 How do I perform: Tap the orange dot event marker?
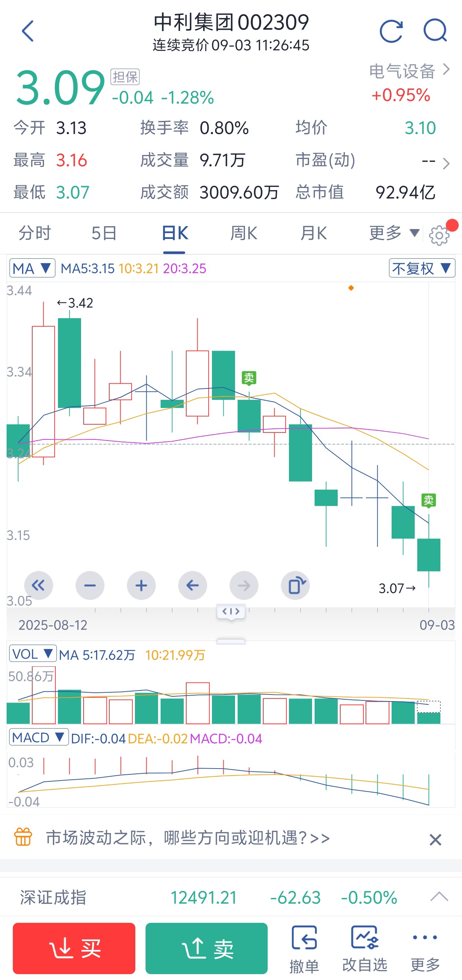point(351,288)
